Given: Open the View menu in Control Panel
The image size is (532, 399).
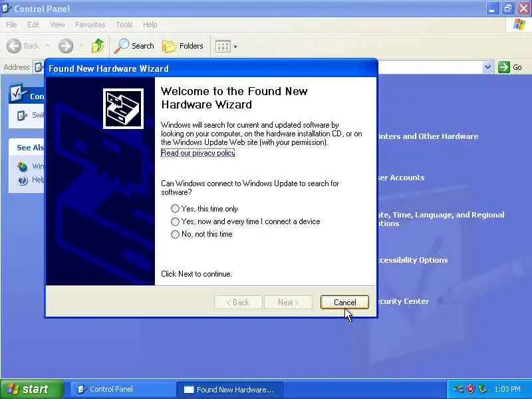Looking at the screenshot, I should coord(57,25).
